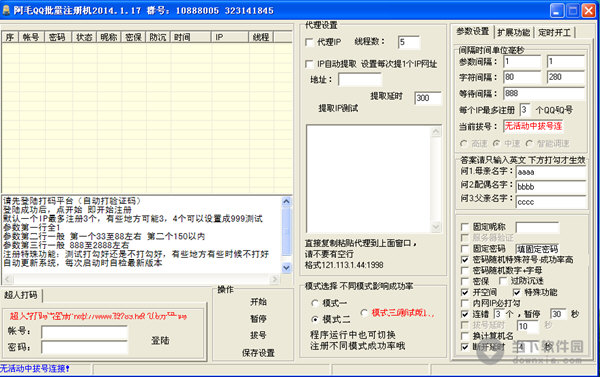This screenshot has width=600, height=377.
Task: Uncheck the 开空间 checkbox
Action: [465, 292]
